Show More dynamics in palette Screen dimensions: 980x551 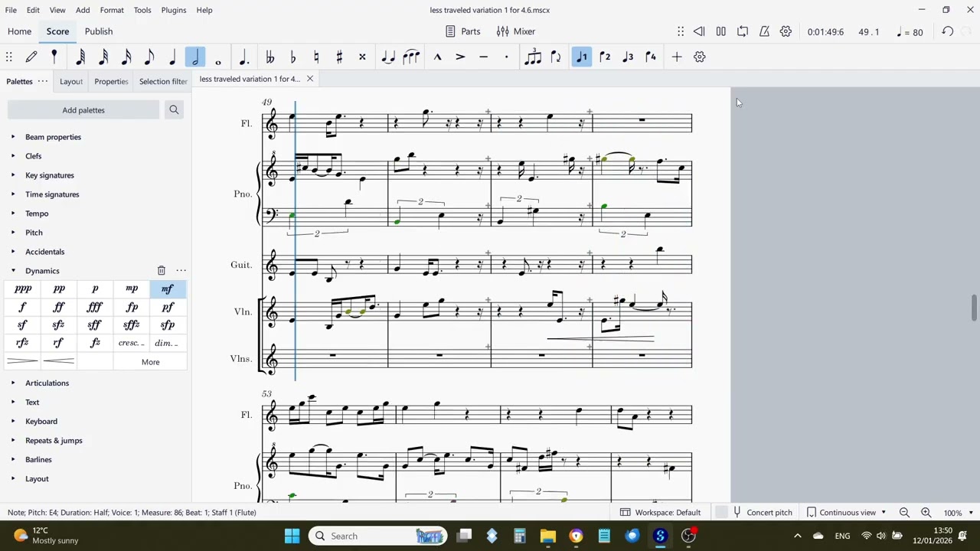pyautogui.click(x=151, y=362)
